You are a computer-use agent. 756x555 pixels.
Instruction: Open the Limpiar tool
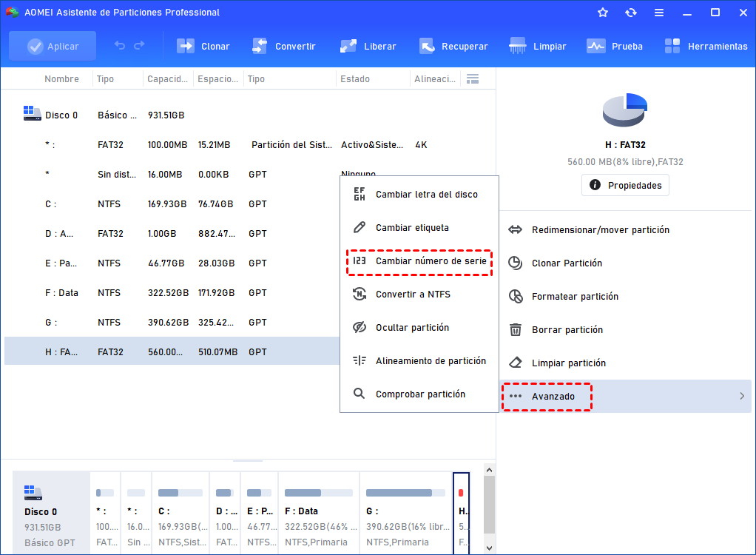coord(538,47)
